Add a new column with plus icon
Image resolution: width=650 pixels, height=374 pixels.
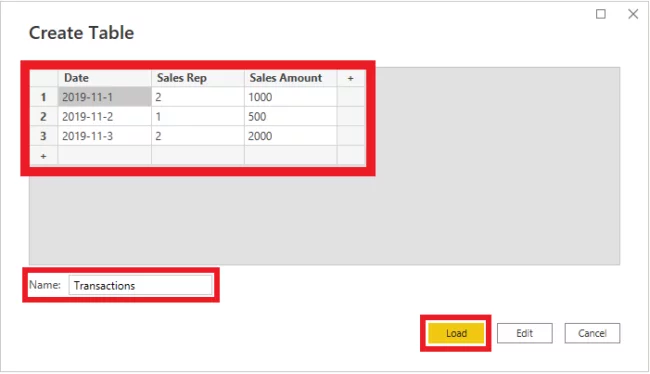point(351,78)
